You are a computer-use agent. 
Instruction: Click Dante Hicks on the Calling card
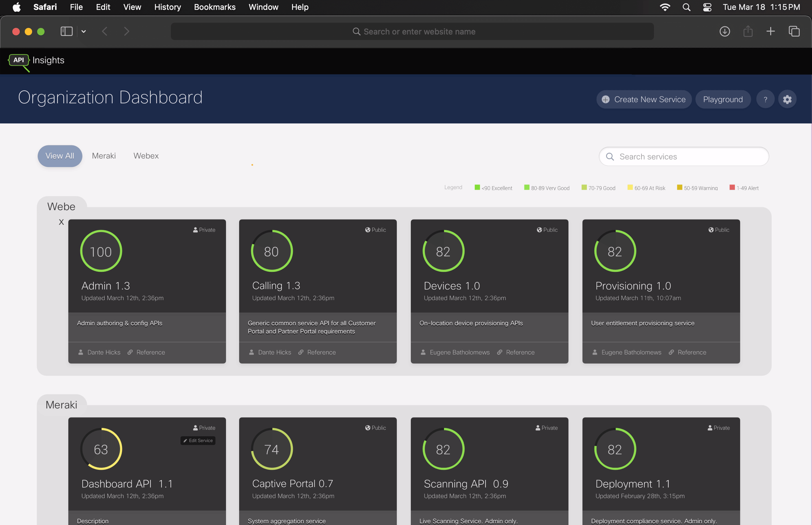click(275, 352)
